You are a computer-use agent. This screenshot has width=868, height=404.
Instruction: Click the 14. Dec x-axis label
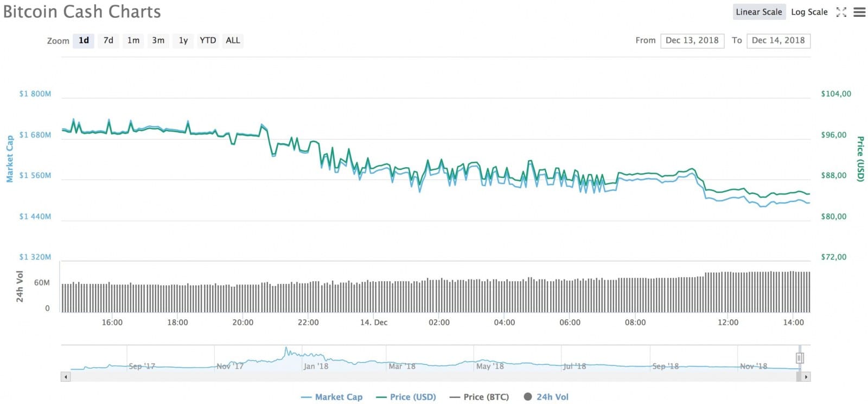click(x=374, y=323)
